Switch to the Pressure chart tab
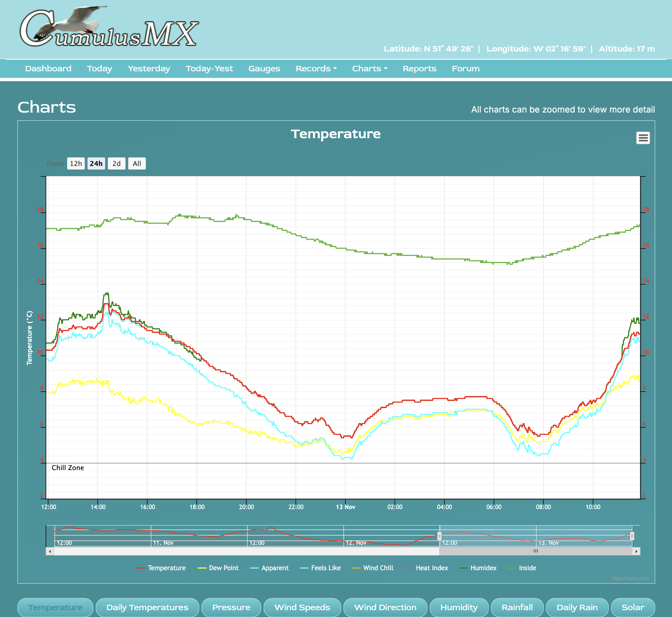The width and height of the screenshot is (672, 617). pos(231,607)
